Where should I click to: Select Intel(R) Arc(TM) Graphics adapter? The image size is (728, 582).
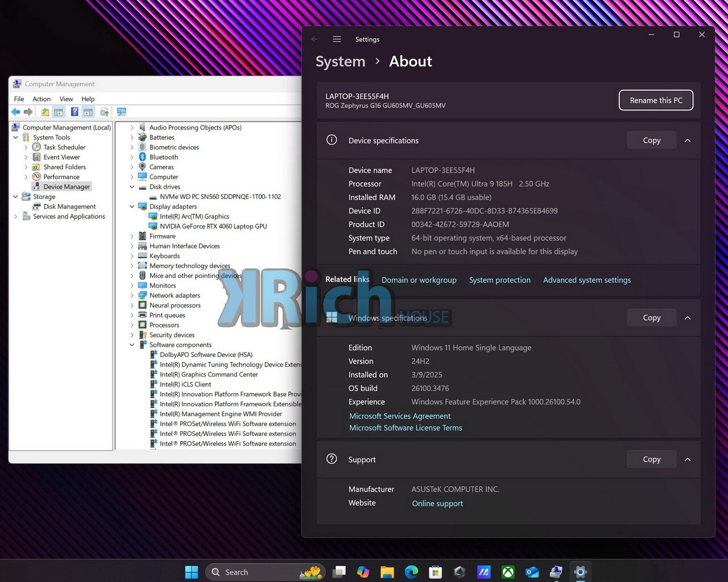pyautogui.click(x=195, y=217)
